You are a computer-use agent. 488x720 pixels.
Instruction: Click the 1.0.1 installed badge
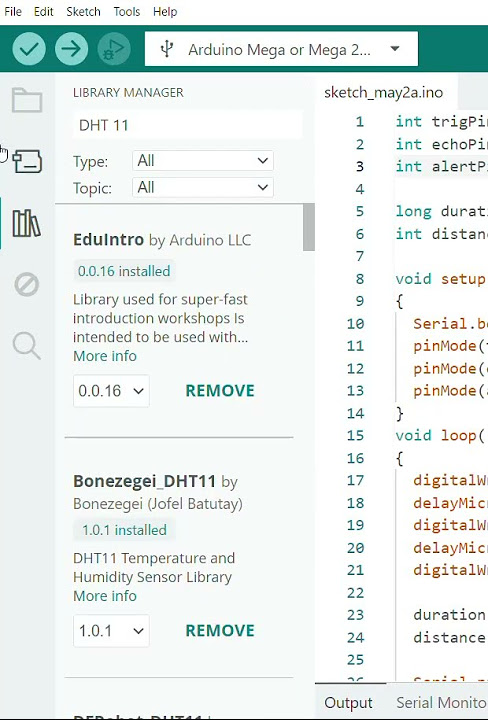pos(124,530)
